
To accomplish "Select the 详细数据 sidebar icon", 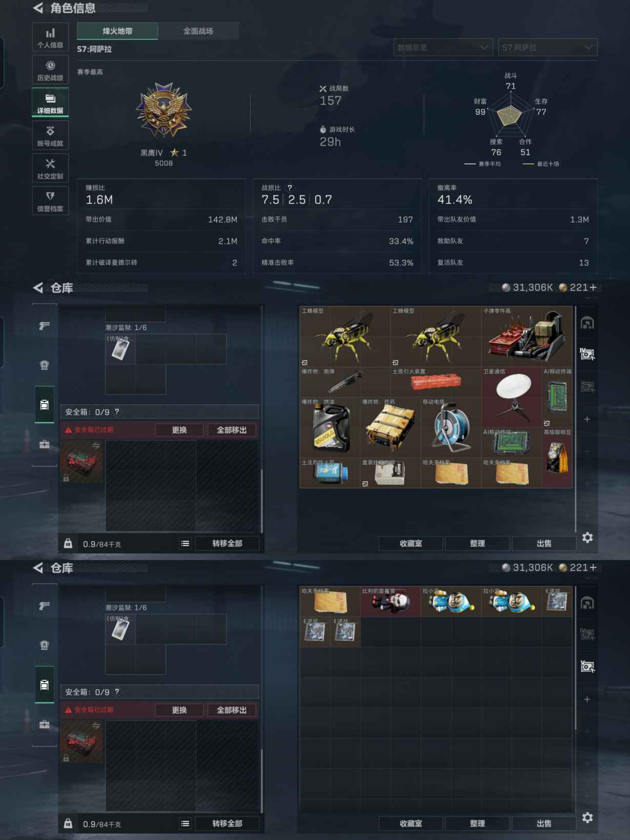I will [50, 103].
